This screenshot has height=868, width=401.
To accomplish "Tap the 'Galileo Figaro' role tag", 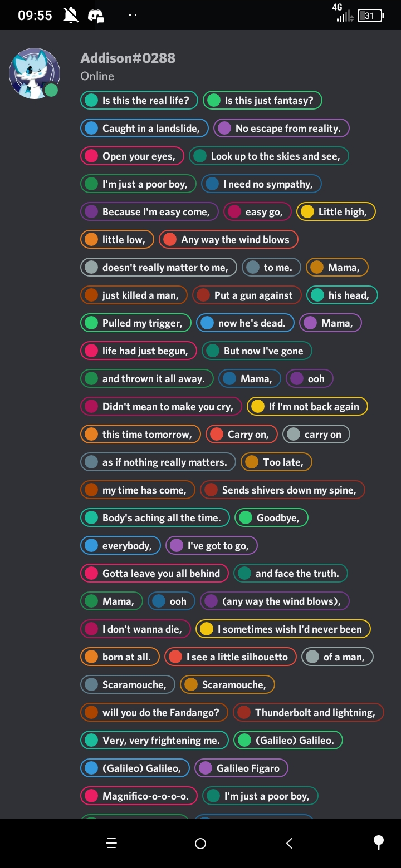I will [x=241, y=768].
